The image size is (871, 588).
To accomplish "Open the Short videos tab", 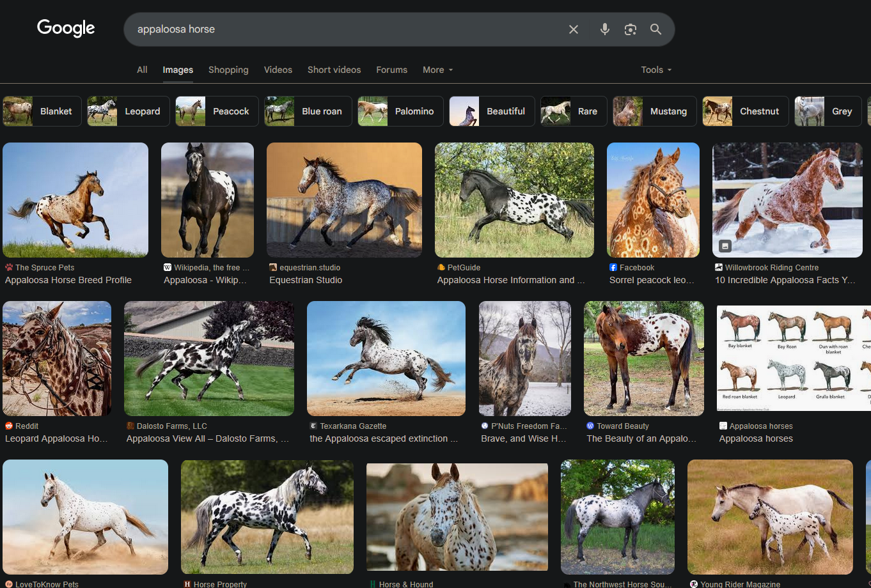I will pos(334,70).
